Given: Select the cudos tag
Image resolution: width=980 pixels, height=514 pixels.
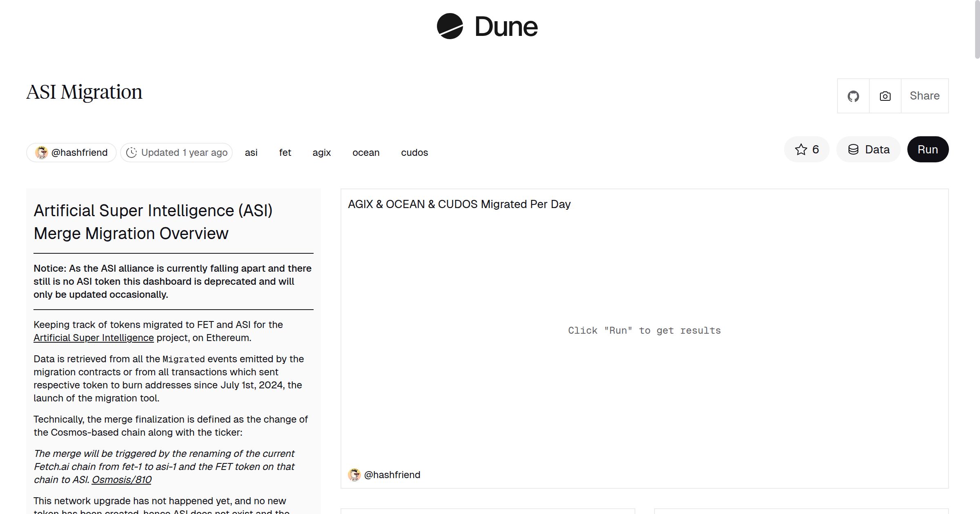Looking at the screenshot, I should click(x=414, y=153).
